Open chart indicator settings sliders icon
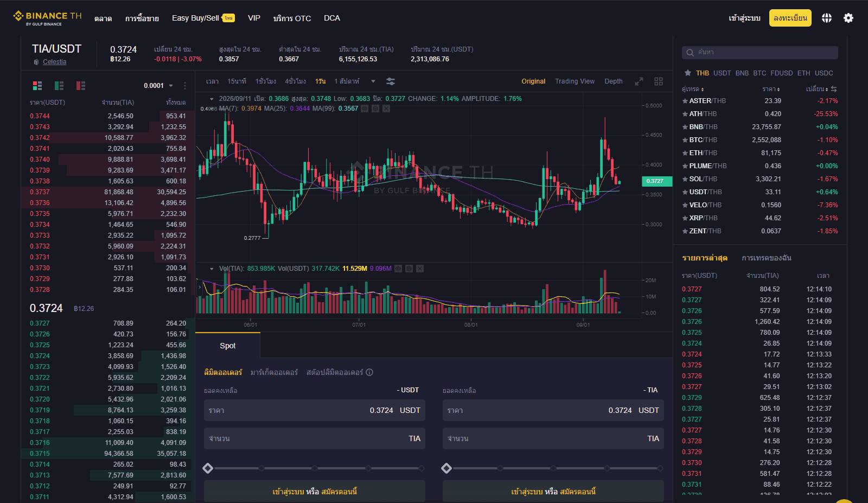The height and width of the screenshot is (503, 868). point(390,81)
